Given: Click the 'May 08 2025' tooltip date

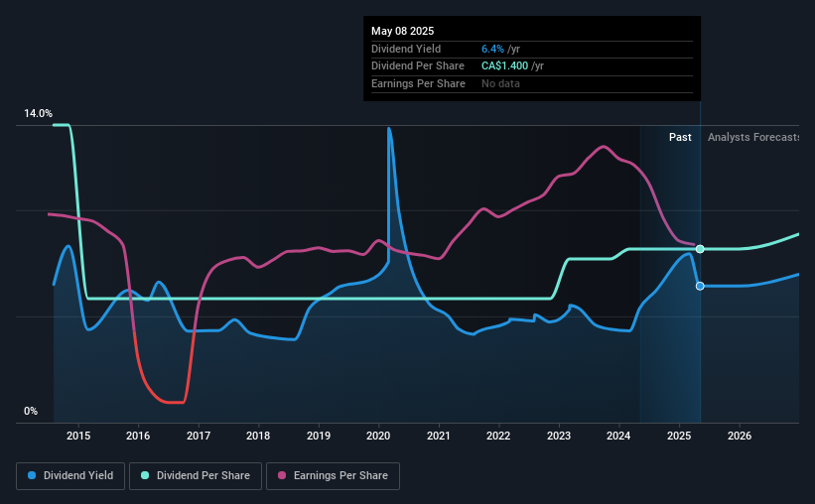Looking at the screenshot, I should click(x=402, y=31).
